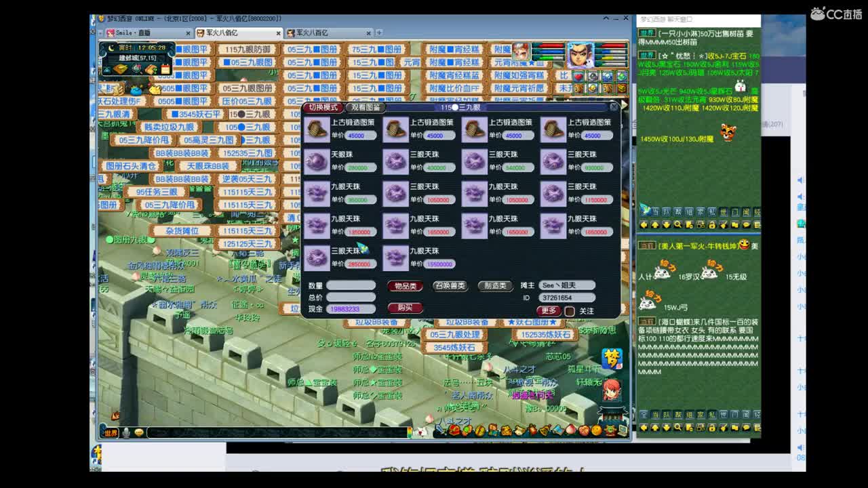868x488 pixels.
Task: Click the red heart status icon
Action: click(x=578, y=77)
